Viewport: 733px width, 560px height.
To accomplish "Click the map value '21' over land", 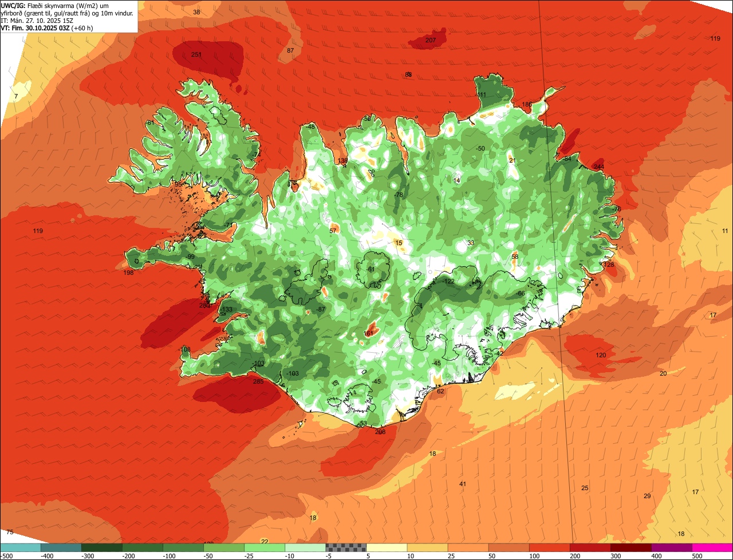I will tap(513, 160).
